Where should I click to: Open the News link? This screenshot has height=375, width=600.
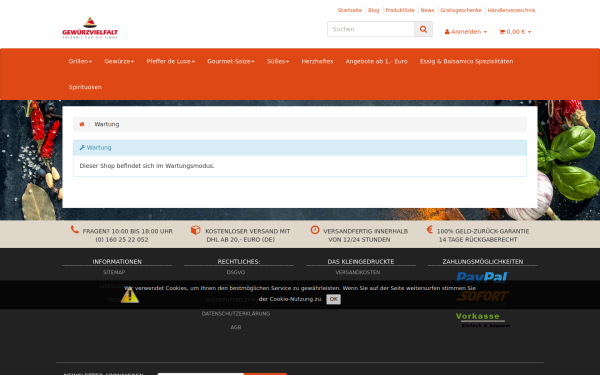[427, 10]
